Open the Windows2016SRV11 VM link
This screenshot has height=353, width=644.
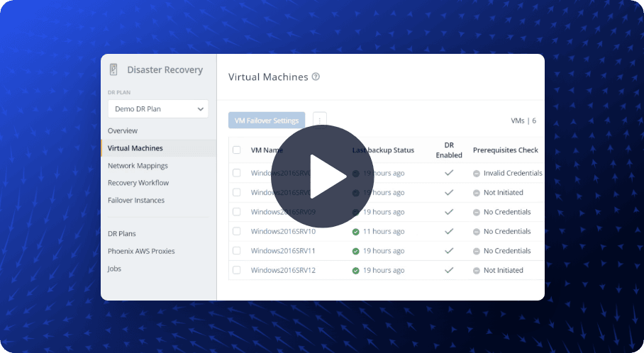click(283, 251)
